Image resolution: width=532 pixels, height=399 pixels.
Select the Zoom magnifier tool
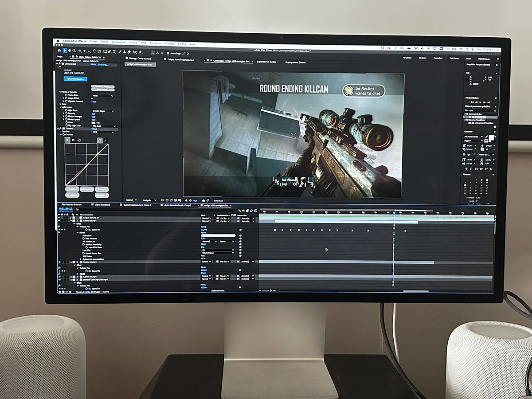tap(74, 51)
